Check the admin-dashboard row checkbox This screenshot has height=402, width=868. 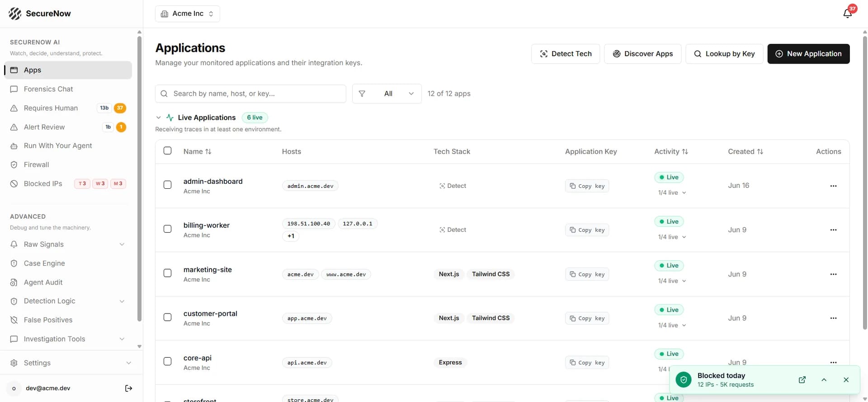pos(167,185)
